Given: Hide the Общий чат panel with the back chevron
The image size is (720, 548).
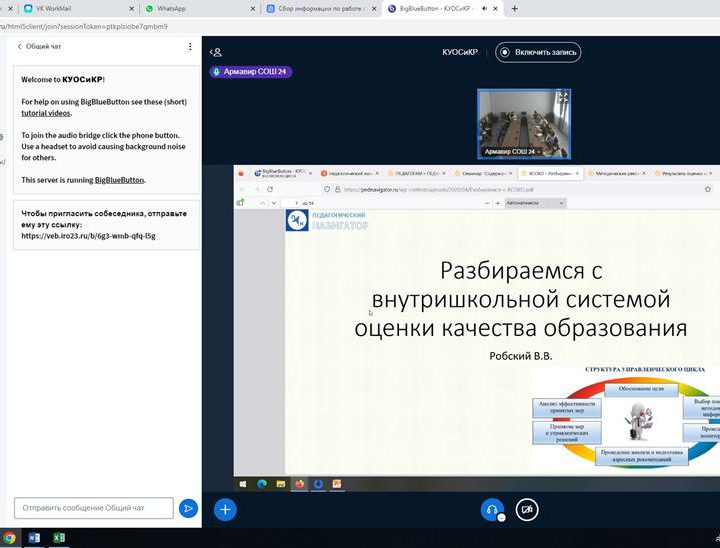Looking at the screenshot, I should coord(20,47).
